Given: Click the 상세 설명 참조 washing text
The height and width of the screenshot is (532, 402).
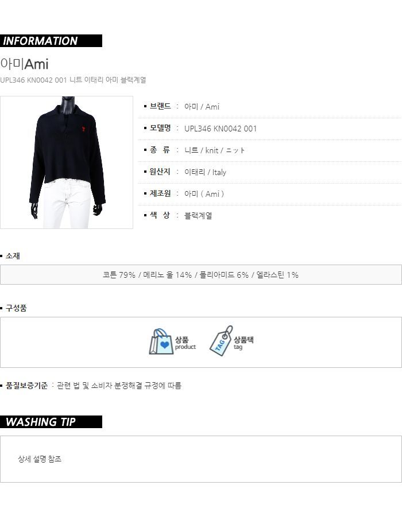Looking at the screenshot, I should (40, 459).
